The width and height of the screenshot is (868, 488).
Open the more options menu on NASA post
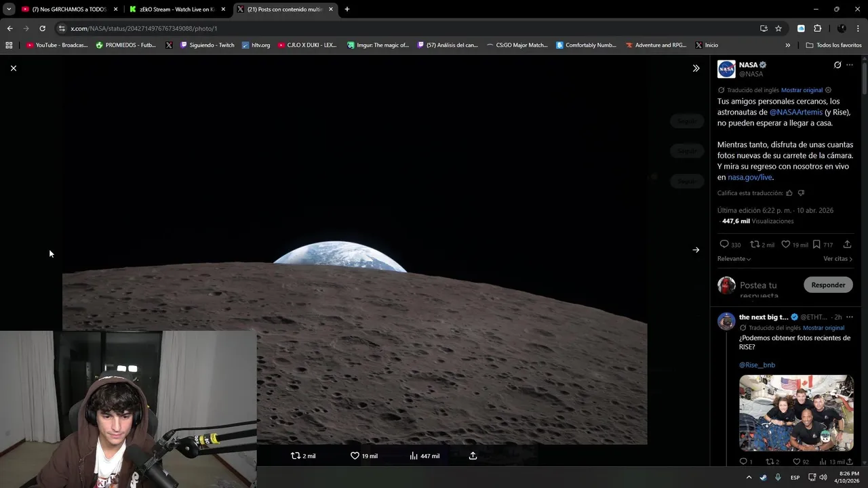point(850,65)
